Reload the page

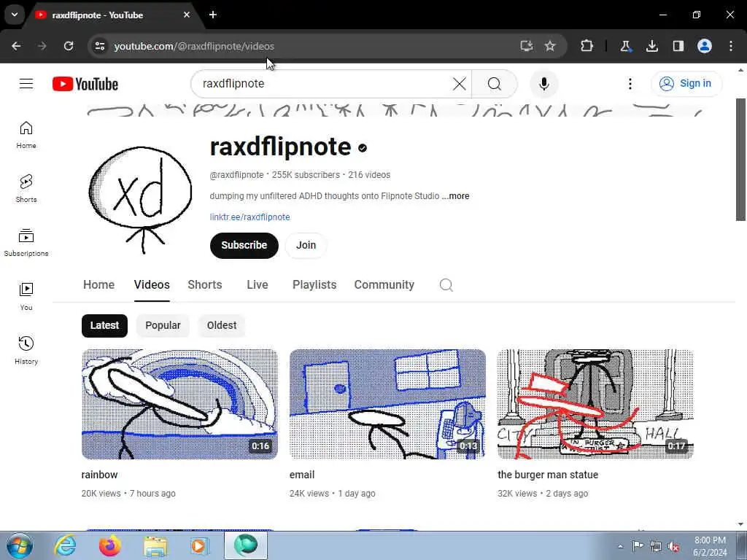click(x=69, y=46)
